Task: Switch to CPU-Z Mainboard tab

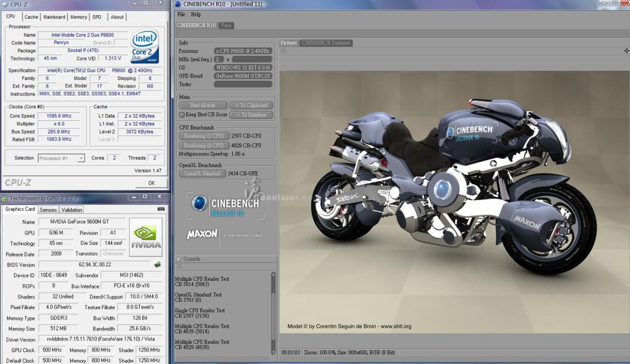Action: tap(54, 17)
